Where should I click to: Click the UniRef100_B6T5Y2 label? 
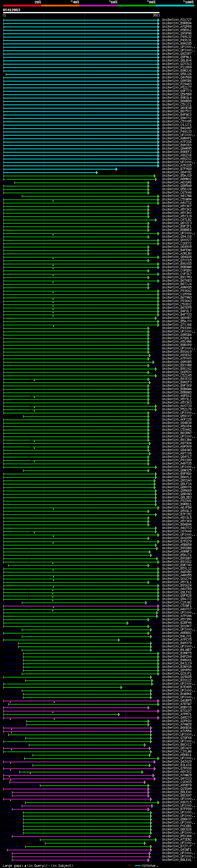(177, 111)
